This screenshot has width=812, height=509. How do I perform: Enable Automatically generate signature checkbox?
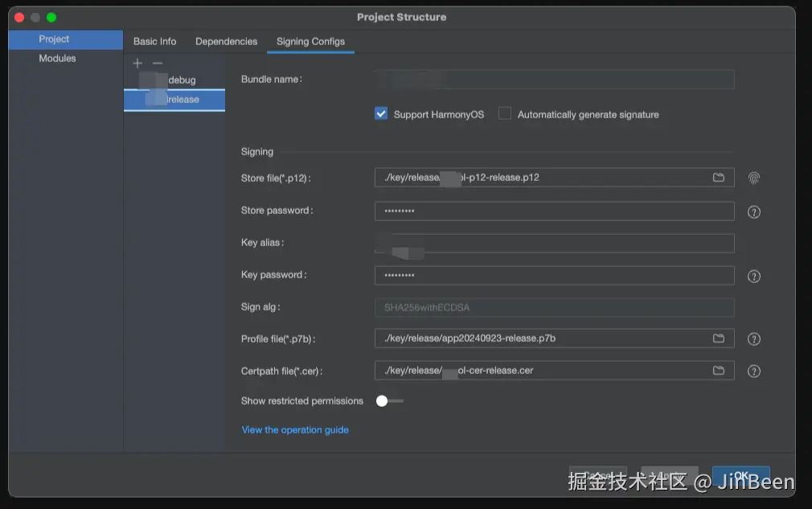505,114
